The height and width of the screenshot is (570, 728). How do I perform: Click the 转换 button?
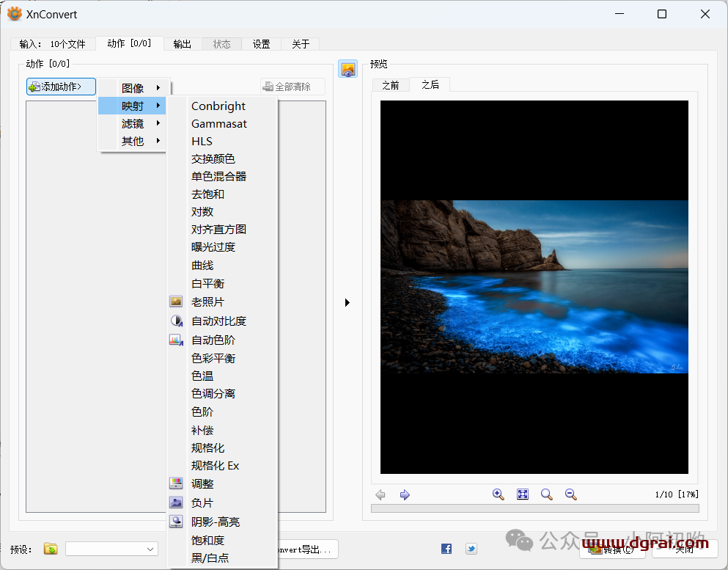click(612, 549)
